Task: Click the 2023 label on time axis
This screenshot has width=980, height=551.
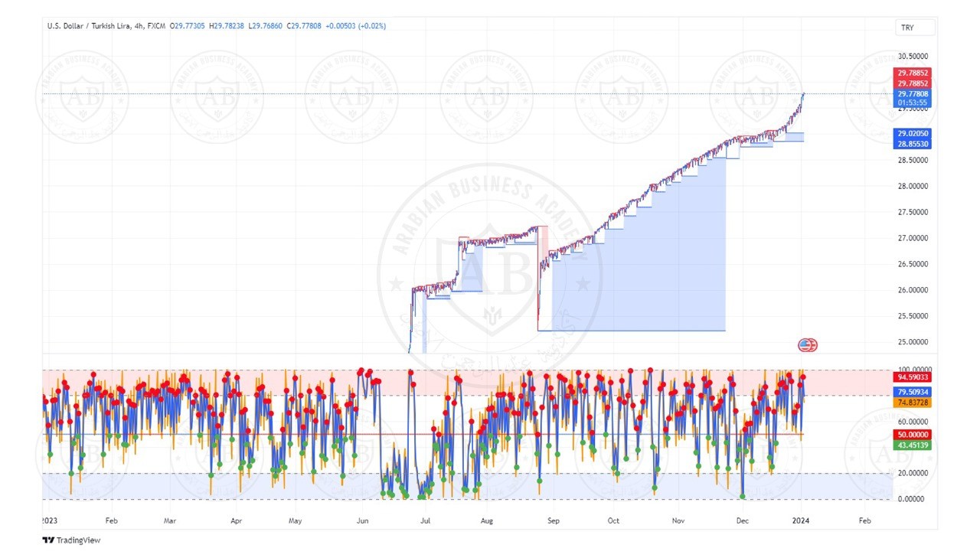Action: click(50, 520)
